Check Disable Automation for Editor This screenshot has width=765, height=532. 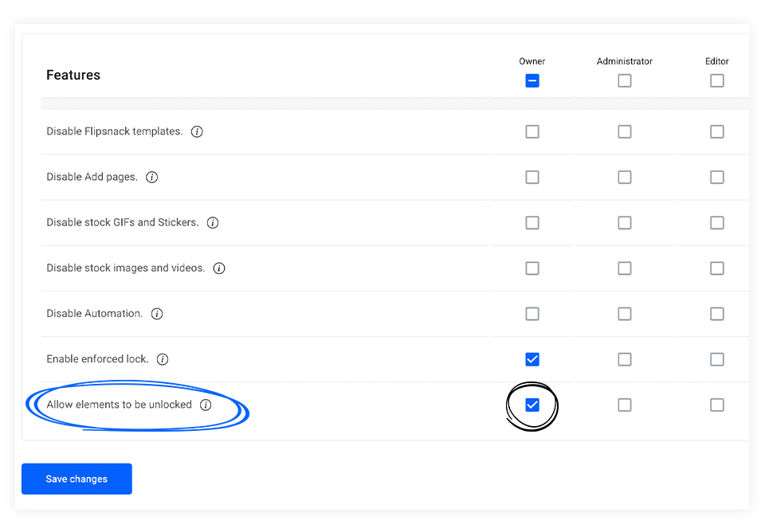click(717, 314)
